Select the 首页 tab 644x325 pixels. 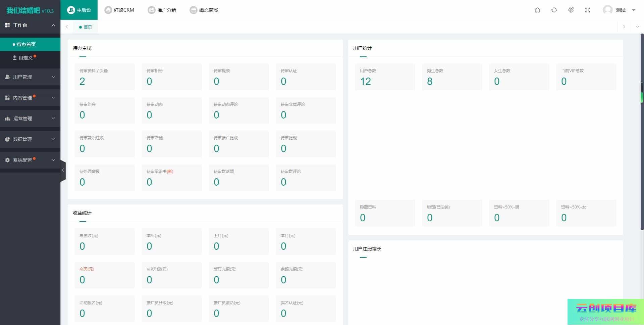(86, 27)
